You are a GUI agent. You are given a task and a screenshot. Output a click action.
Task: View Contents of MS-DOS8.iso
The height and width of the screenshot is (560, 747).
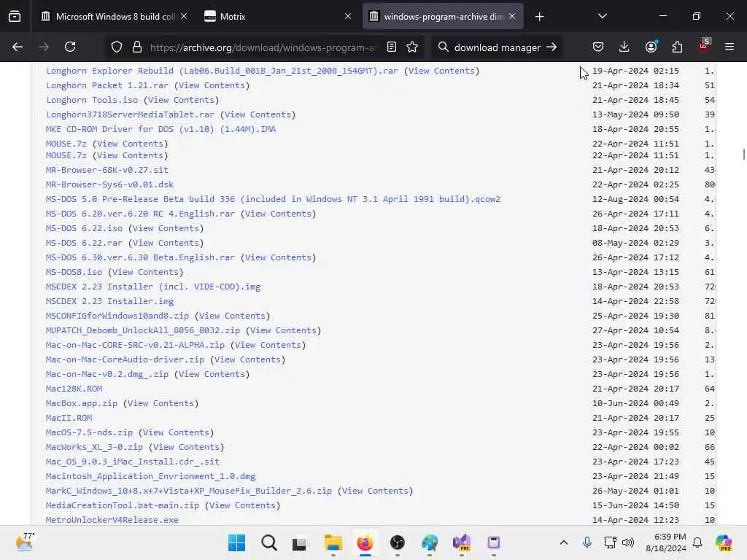pyautogui.click(x=145, y=272)
